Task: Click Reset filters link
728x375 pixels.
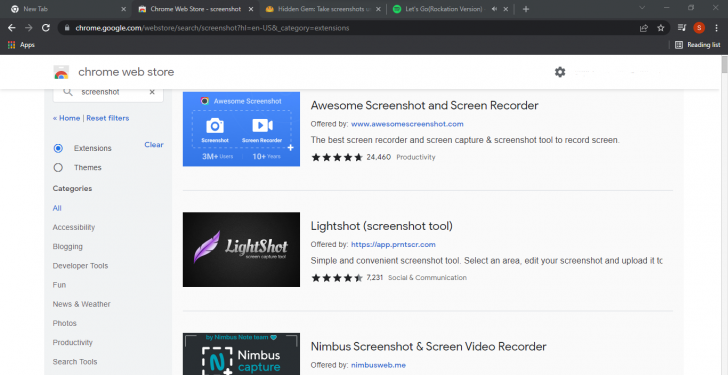Action: point(108,118)
